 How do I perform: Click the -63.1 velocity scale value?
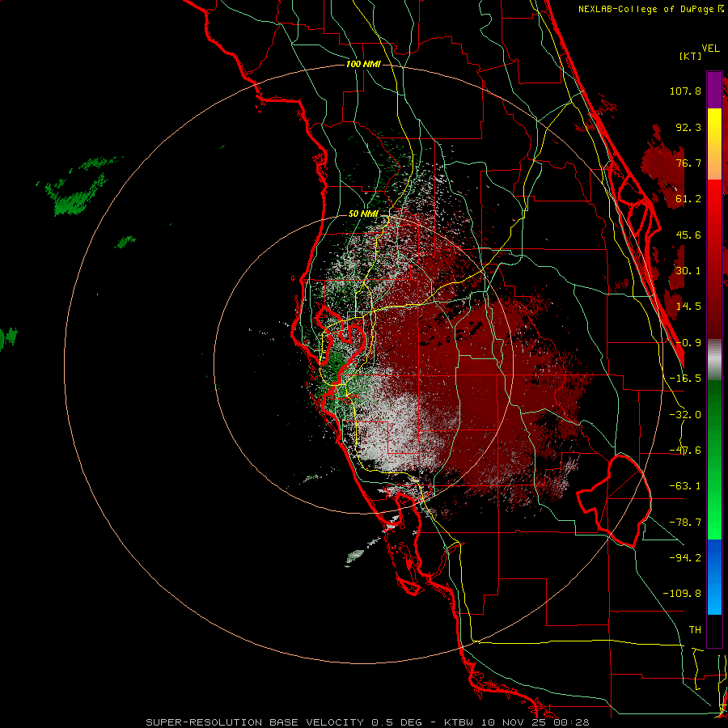click(x=685, y=486)
